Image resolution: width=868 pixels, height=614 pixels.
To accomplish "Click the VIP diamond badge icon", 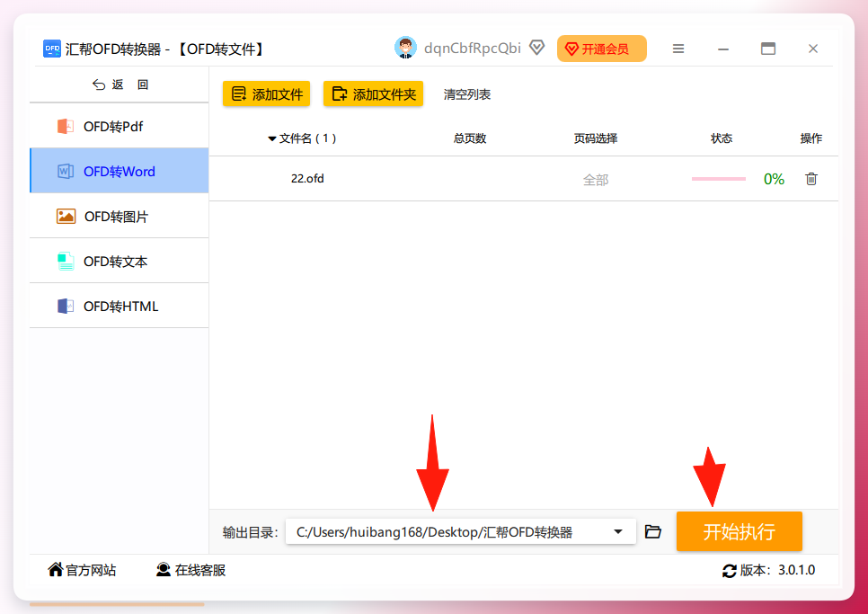I will coord(537,48).
